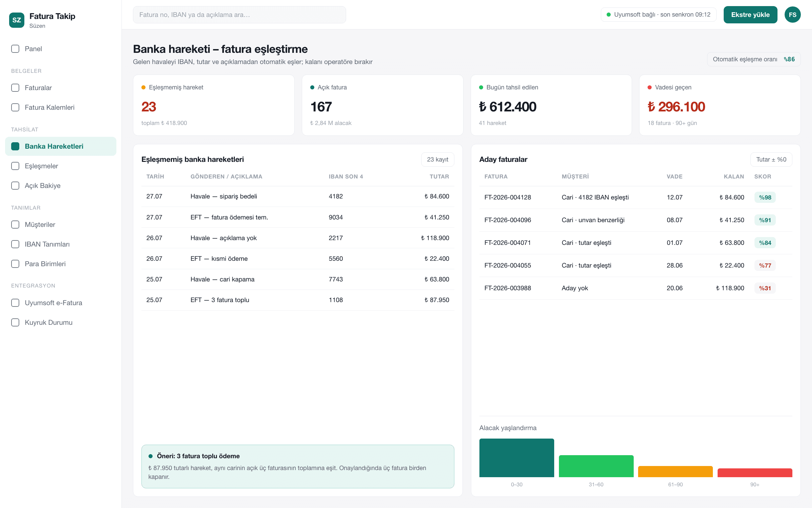
Task: Select the EFT — fatura ödemesi tem. row
Action: coord(298,217)
